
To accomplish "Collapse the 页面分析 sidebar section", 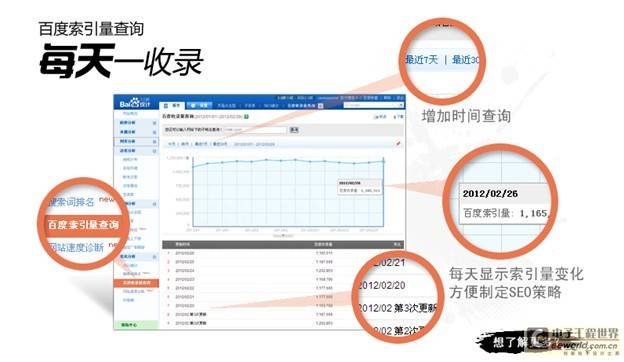I will [x=154, y=142].
